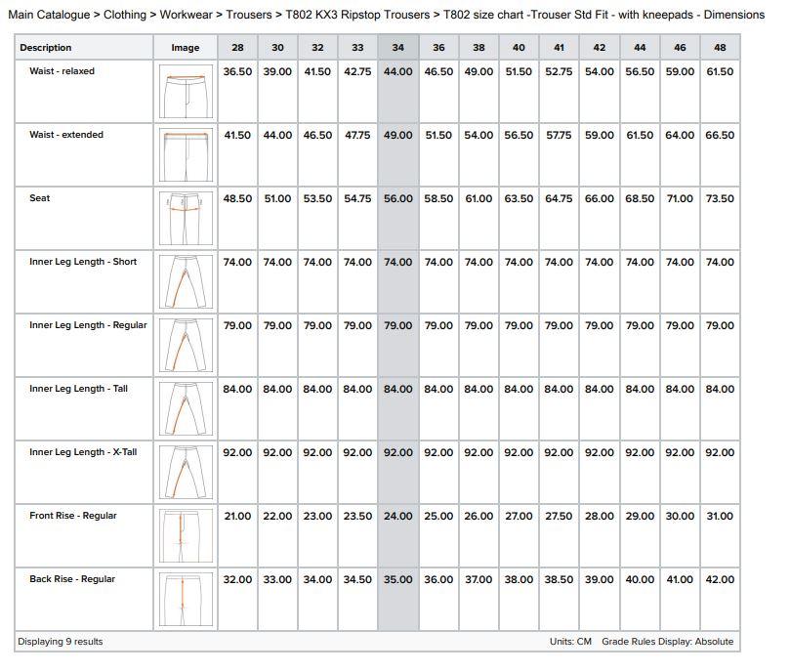
Task: Open the Clothing breadcrumb link
Action: [128, 15]
